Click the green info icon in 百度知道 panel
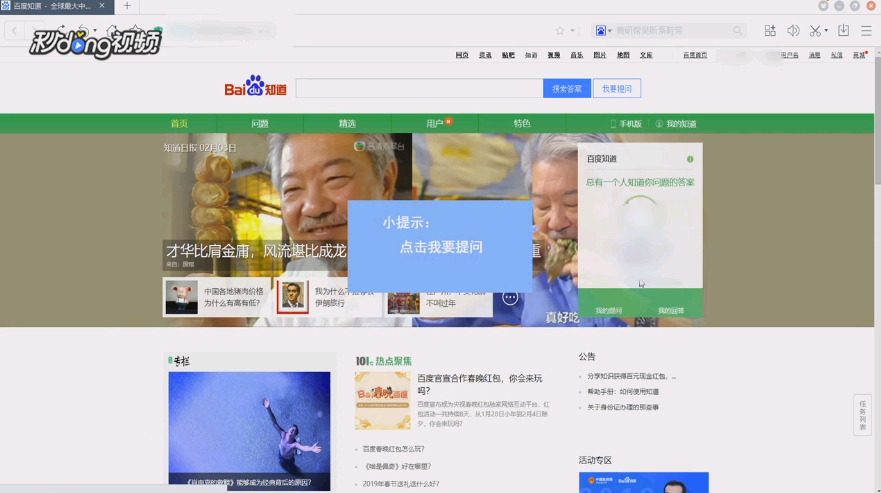Screen dimensions: 881x493 point(690,159)
